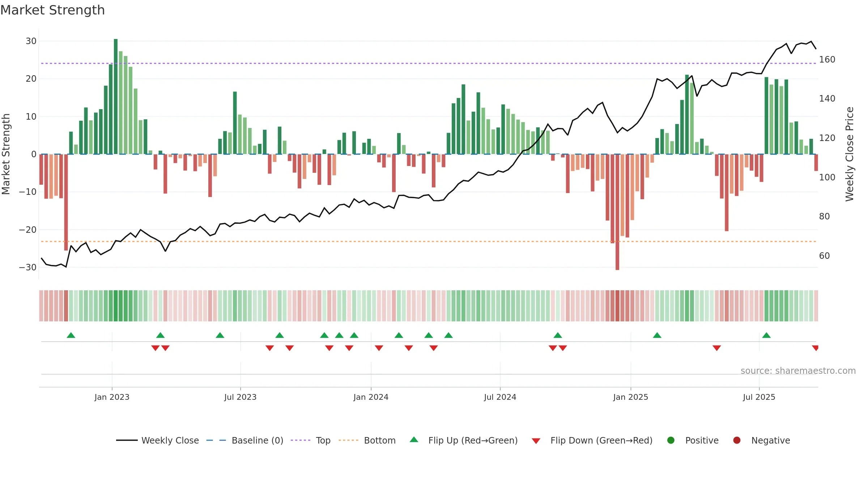The height and width of the screenshot is (488, 868).
Task: Click the Jan 2025 axis label
Action: [631, 397]
